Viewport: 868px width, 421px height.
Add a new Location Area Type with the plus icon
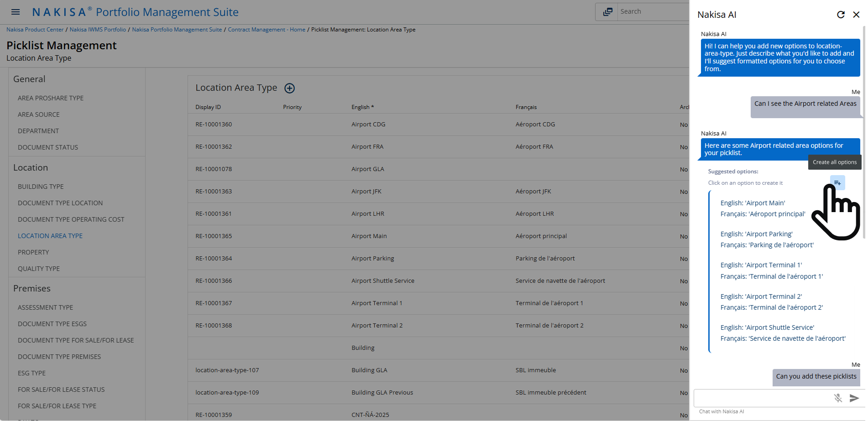[289, 88]
